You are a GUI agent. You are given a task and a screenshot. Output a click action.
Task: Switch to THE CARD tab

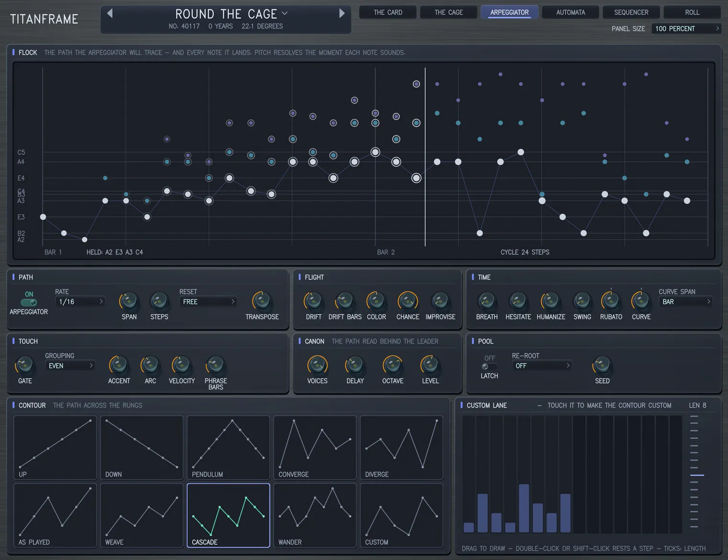[x=388, y=12]
